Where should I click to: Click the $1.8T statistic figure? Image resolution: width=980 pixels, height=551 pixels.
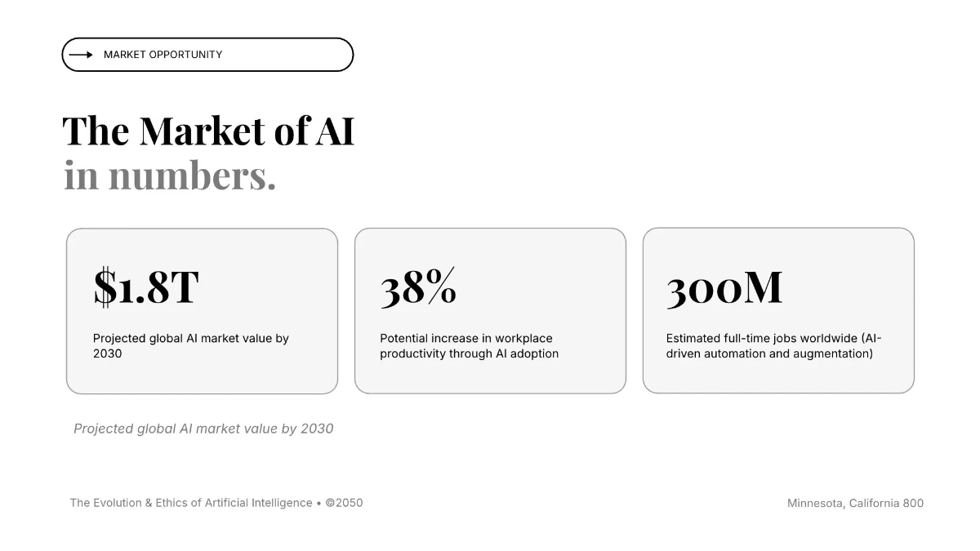(x=145, y=287)
